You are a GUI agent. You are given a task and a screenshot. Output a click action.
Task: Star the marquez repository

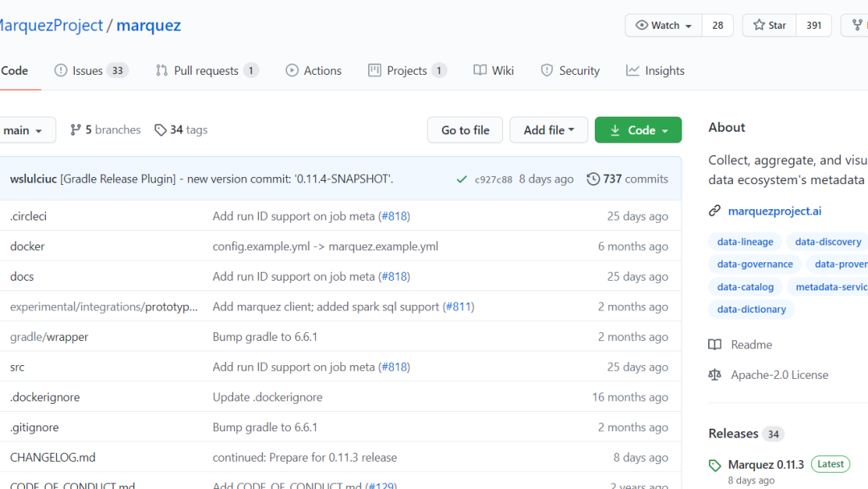769,26
